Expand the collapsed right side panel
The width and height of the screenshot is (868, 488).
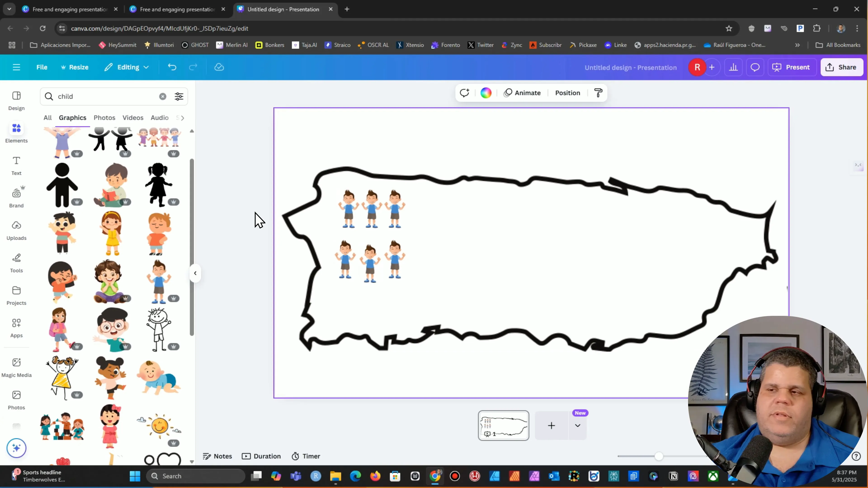pyautogui.click(x=858, y=165)
